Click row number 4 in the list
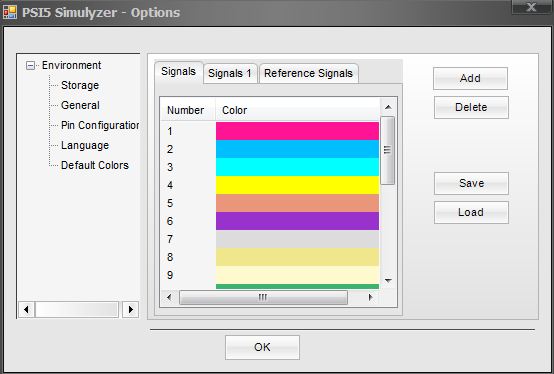 pos(170,185)
